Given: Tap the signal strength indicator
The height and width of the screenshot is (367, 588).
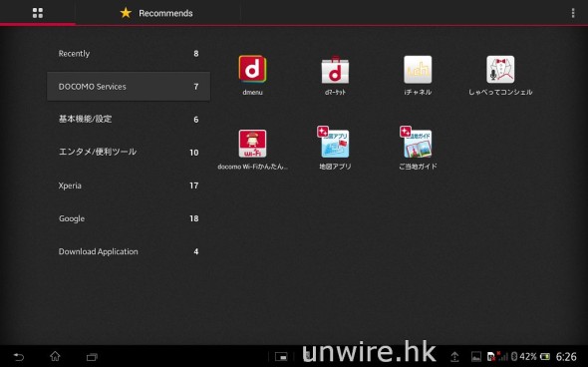Looking at the screenshot, I should [x=503, y=356].
